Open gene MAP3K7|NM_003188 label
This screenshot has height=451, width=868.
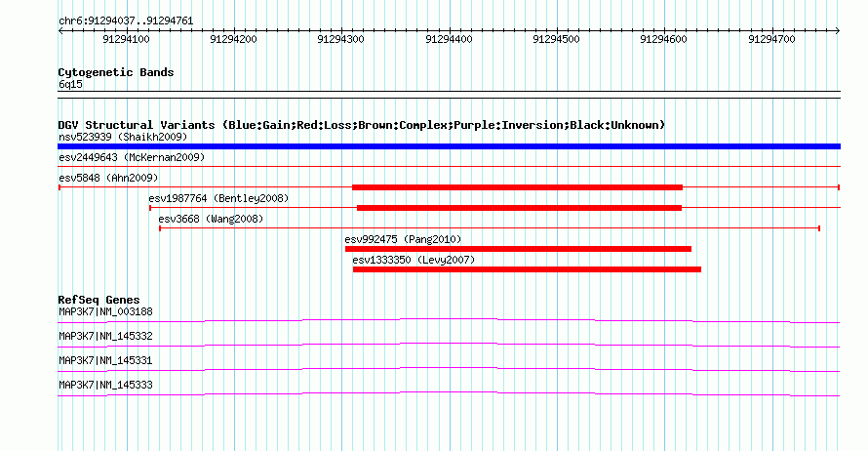105,312
